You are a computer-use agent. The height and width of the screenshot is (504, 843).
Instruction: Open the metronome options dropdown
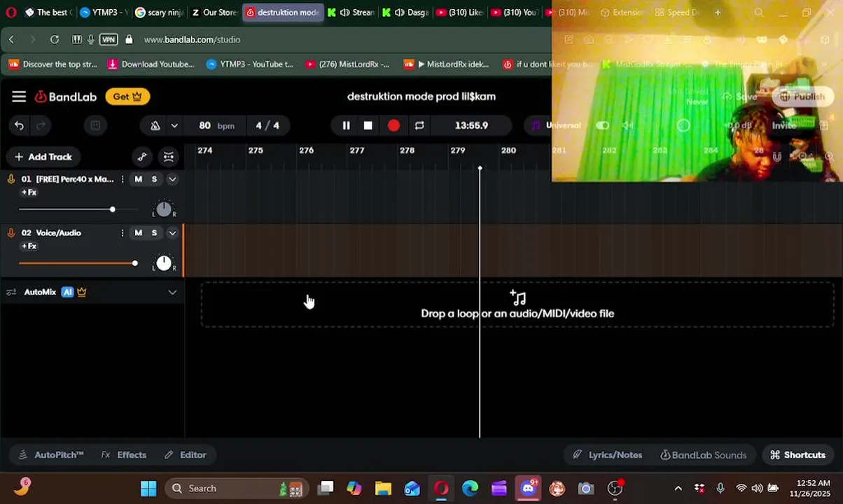(174, 125)
